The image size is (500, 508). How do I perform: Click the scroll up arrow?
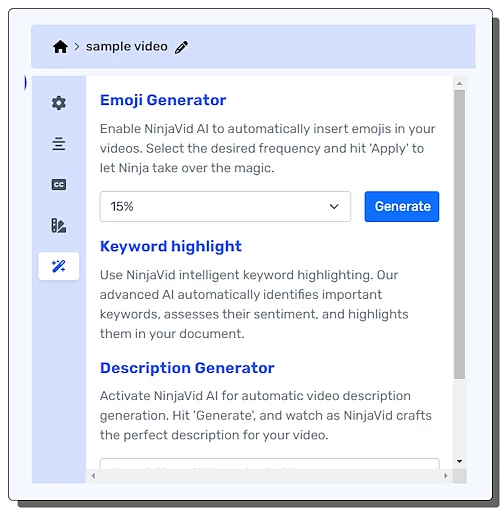460,83
